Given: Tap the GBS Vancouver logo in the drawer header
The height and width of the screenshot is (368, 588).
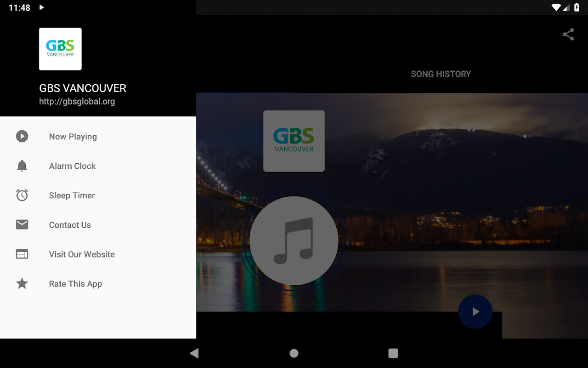Looking at the screenshot, I should 60,49.
